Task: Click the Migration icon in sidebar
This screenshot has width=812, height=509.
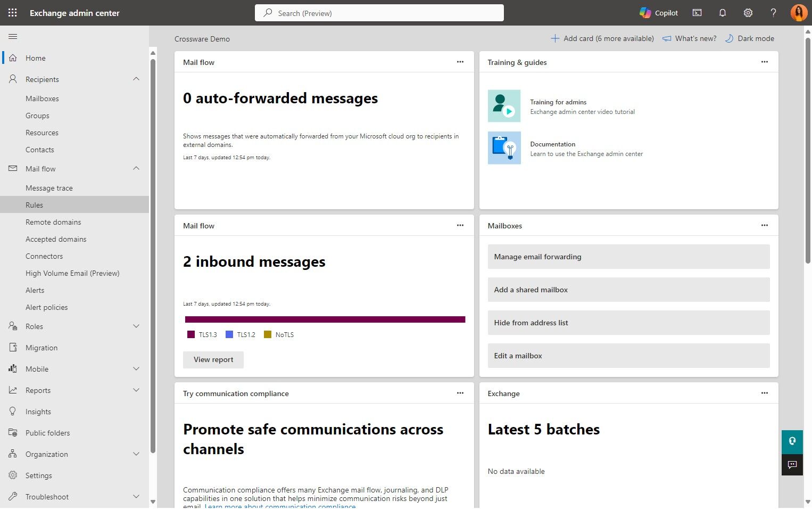Action: [13, 348]
